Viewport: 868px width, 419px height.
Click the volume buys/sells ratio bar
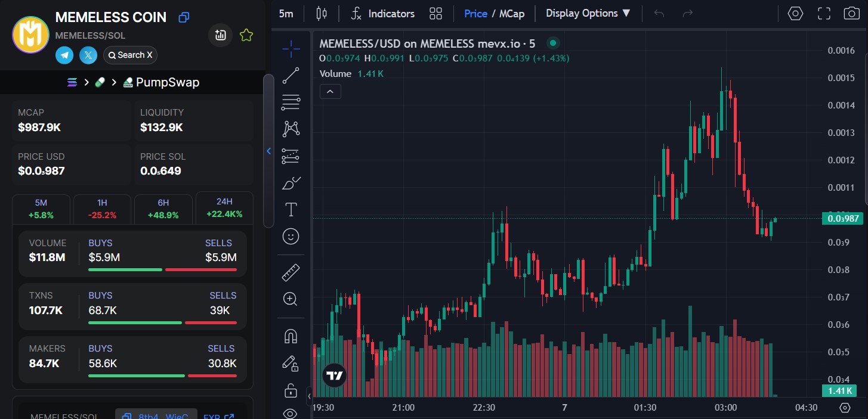point(162,270)
